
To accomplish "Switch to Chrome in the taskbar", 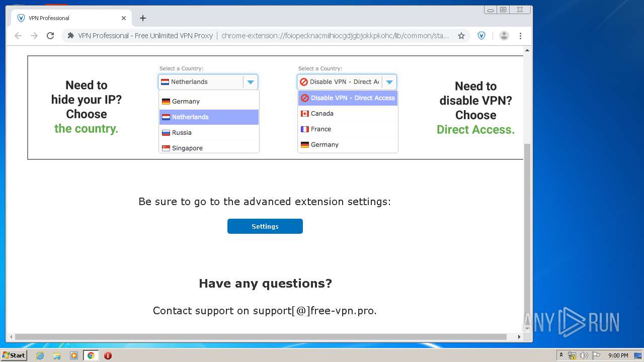I will [x=91, y=355].
